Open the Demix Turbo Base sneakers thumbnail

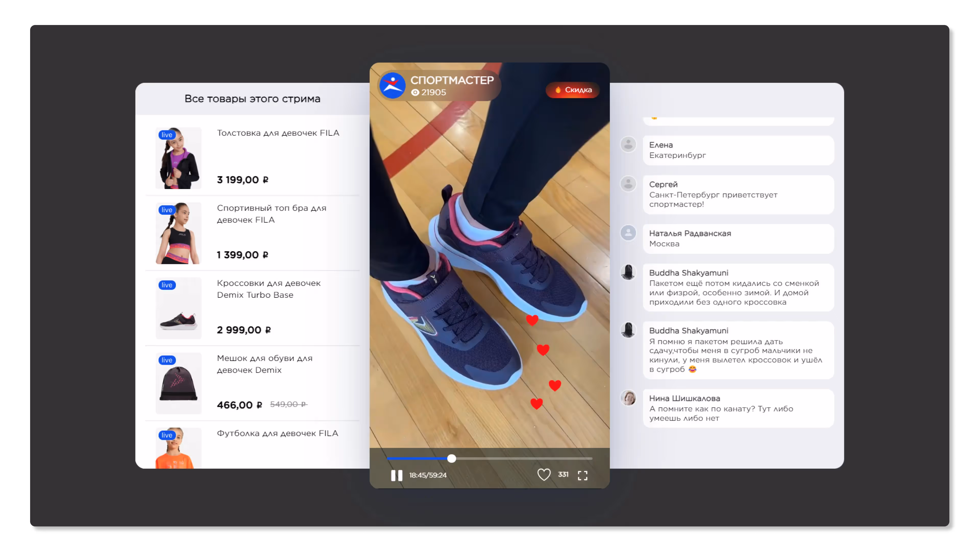tap(178, 308)
